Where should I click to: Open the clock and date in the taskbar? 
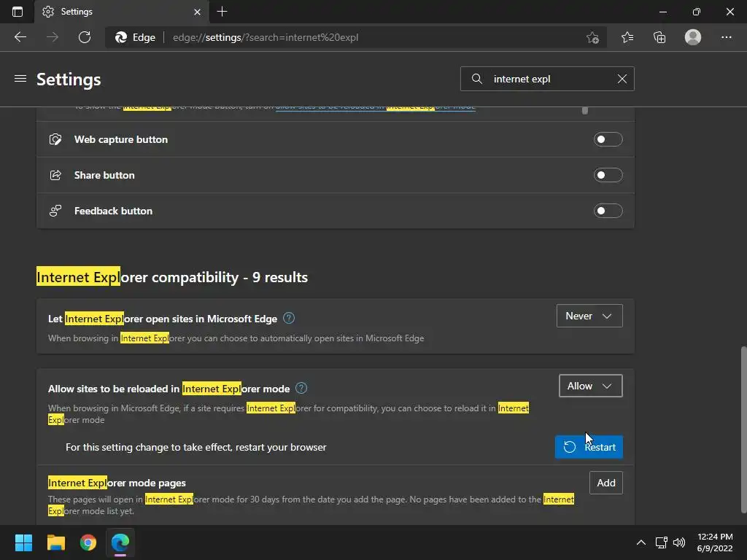(715, 542)
